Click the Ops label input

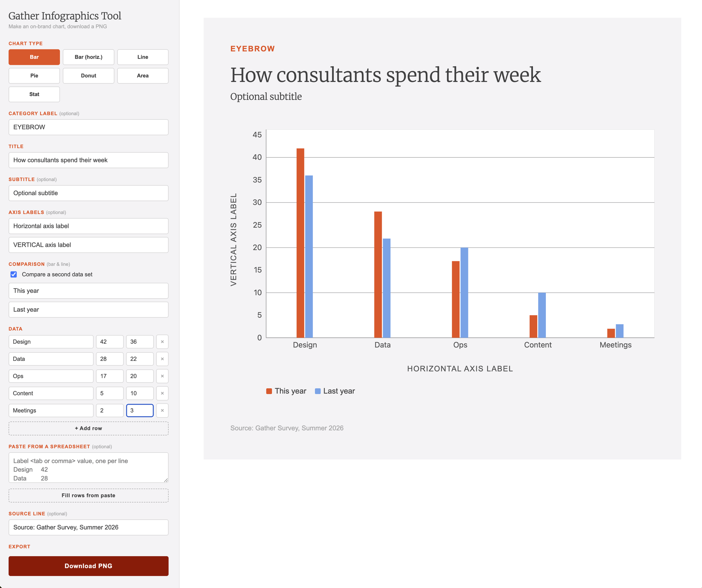click(51, 376)
